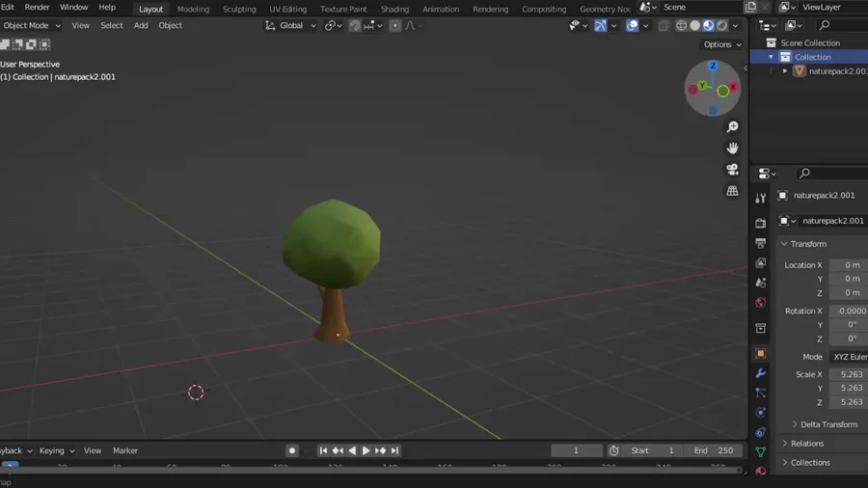Open the viewport Add menu

coord(141,25)
